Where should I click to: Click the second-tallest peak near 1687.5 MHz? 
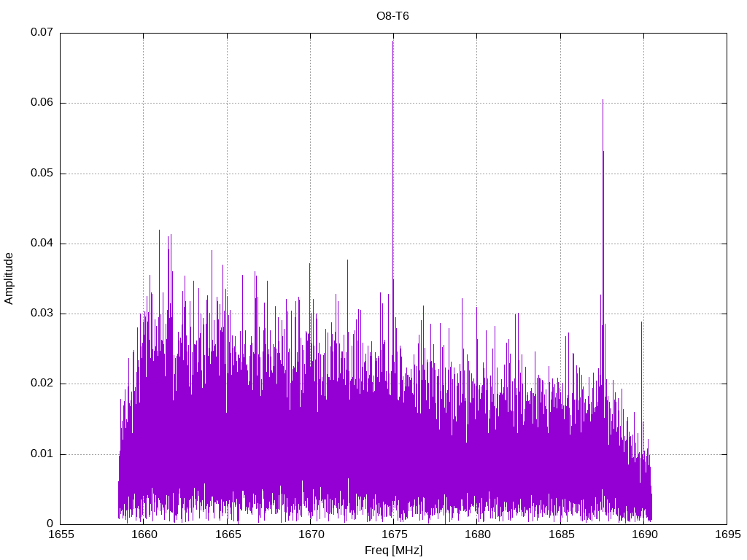[603, 104]
